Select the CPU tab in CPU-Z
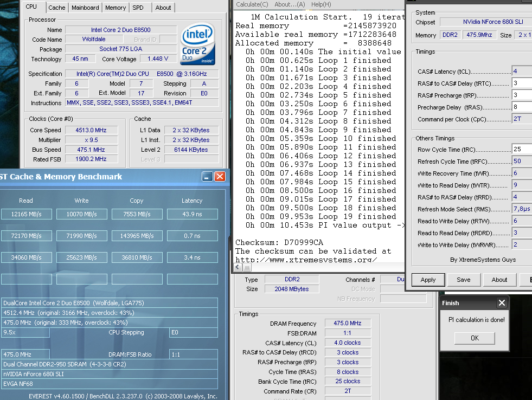Image resolution: width=532 pixels, height=400 pixels. tap(31, 7)
